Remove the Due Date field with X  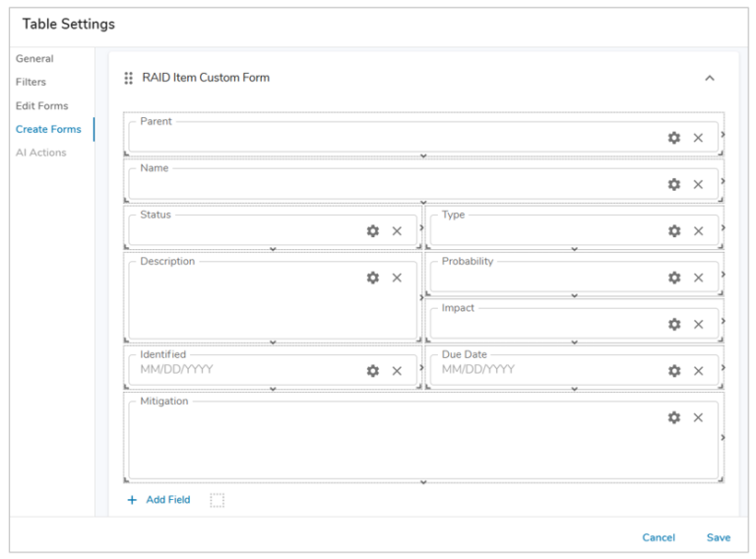pos(698,371)
